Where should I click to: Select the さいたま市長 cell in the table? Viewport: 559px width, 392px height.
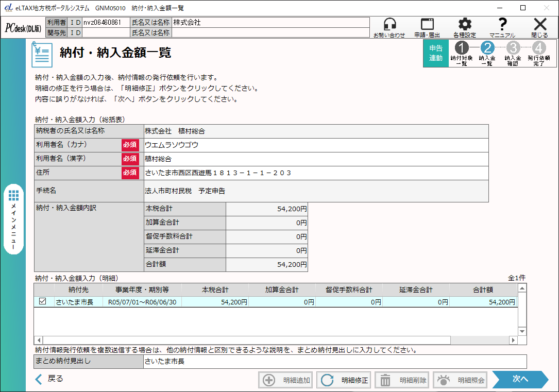tap(78, 302)
